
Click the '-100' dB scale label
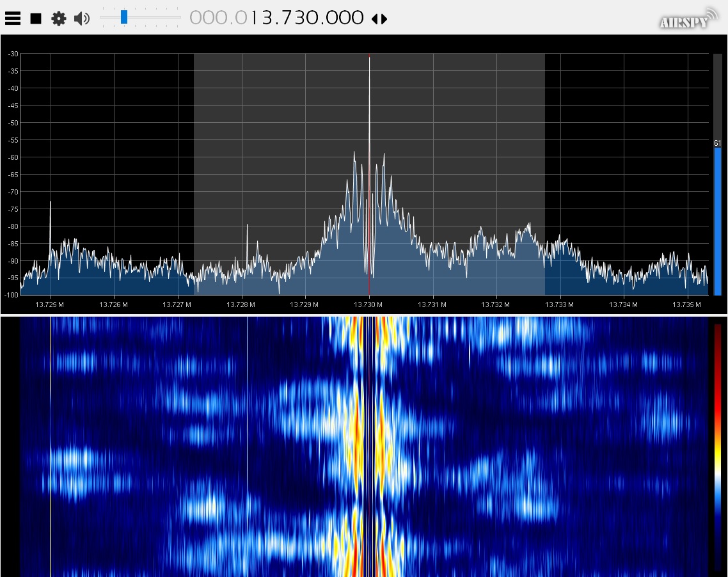click(12, 295)
